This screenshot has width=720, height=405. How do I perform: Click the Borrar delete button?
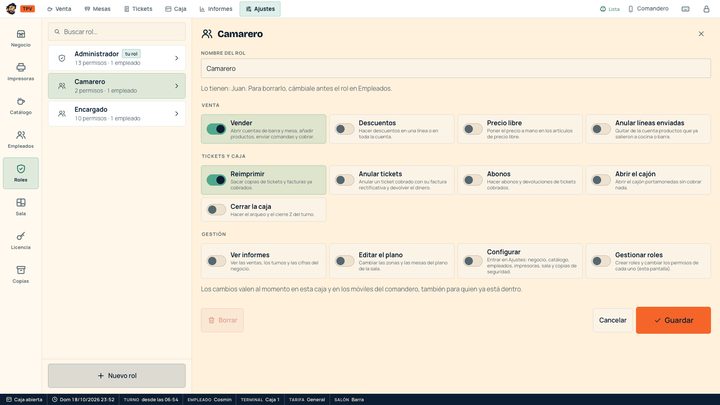222,320
